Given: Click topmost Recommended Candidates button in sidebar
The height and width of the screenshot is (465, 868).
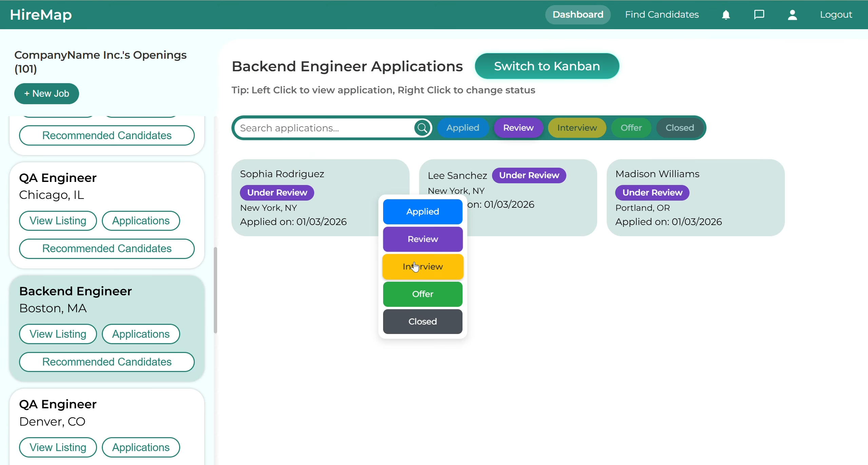Looking at the screenshot, I should [107, 136].
